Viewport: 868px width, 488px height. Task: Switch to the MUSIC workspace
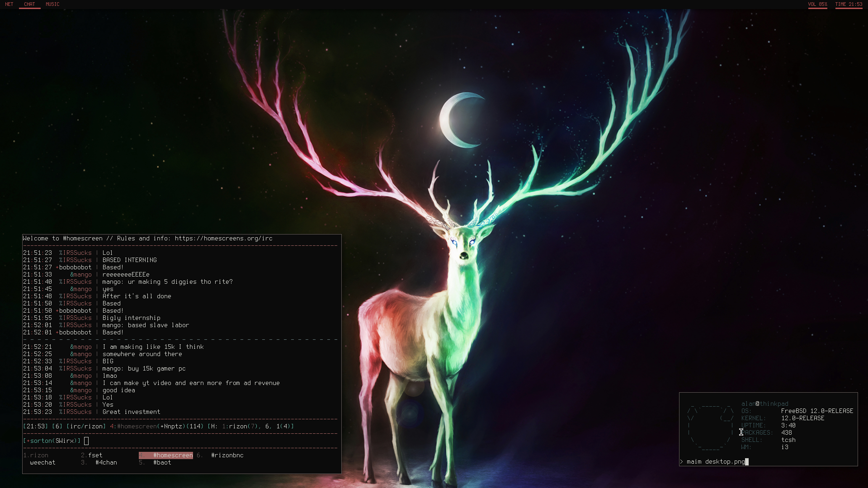tap(52, 4)
